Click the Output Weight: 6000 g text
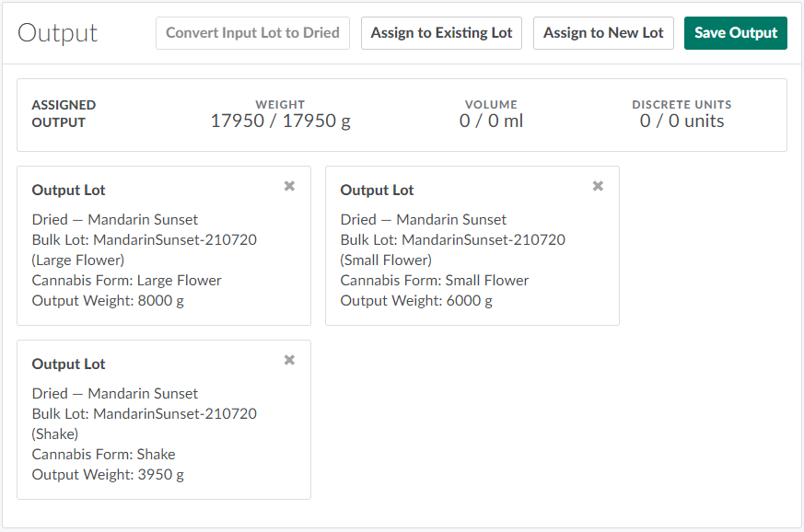 [x=416, y=300]
